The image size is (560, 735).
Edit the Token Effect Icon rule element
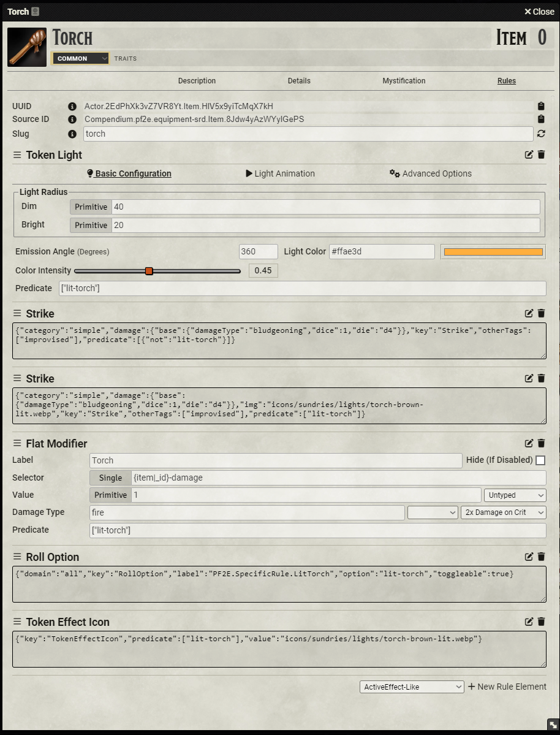[528, 622]
